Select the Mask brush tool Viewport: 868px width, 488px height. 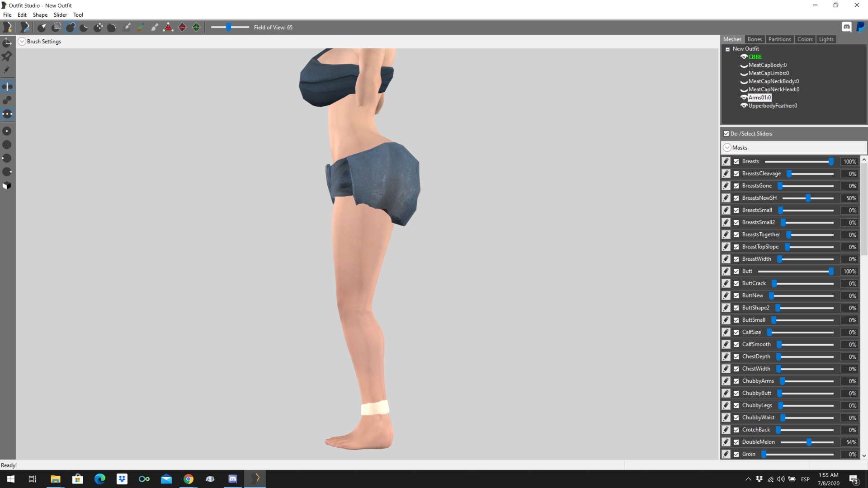pos(56,28)
